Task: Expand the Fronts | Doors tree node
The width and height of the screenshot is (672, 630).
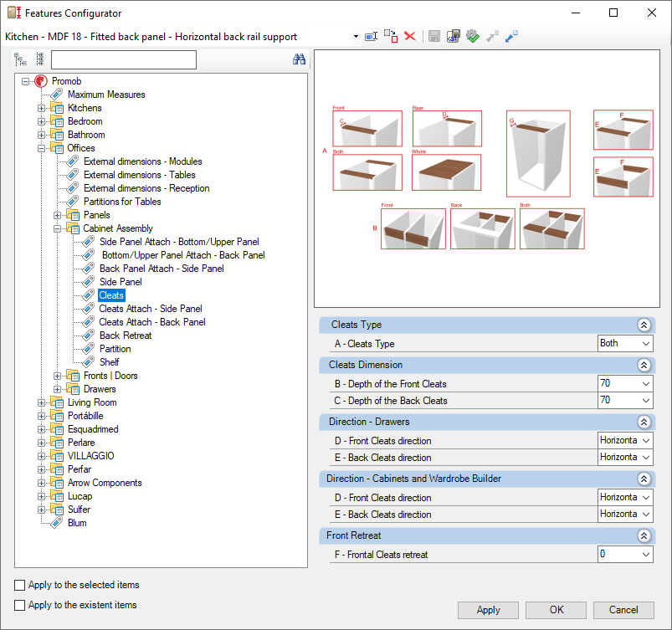Action: point(57,376)
